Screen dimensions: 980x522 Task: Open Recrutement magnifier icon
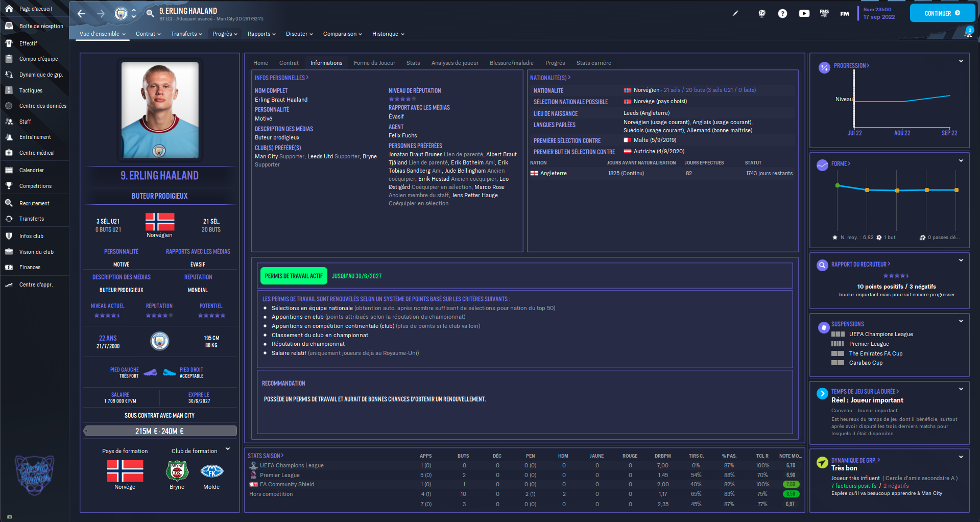[x=9, y=203]
